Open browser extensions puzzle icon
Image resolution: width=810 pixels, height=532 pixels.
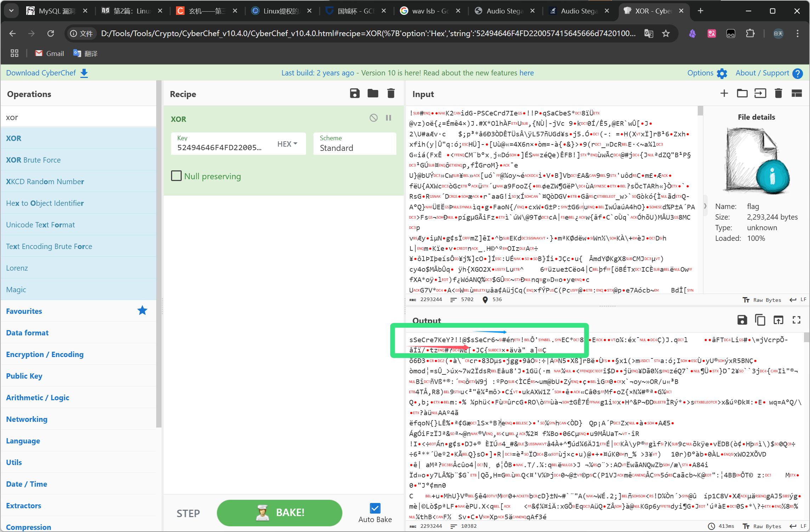tap(750, 34)
